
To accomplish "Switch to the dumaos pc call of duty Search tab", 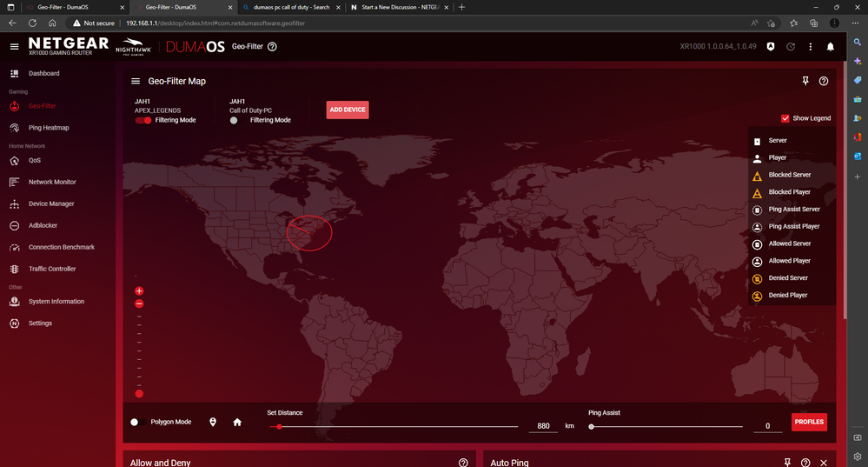I will click(291, 7).
